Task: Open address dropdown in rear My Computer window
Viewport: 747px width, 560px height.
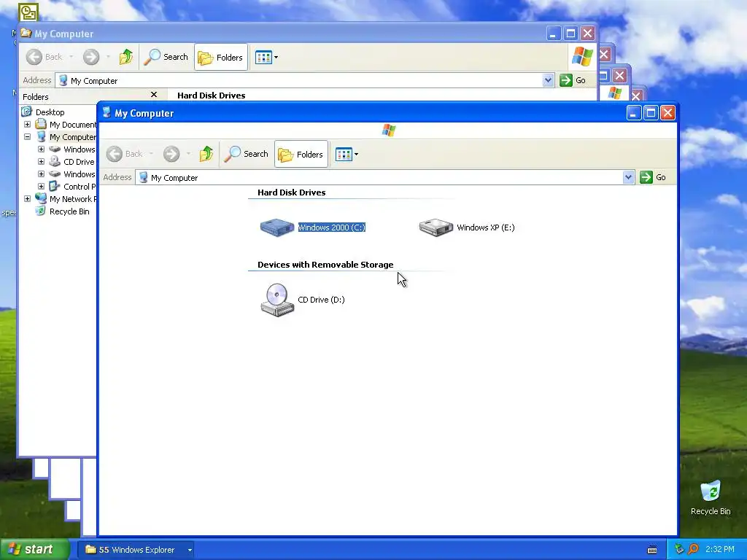Action: (549, 80)
